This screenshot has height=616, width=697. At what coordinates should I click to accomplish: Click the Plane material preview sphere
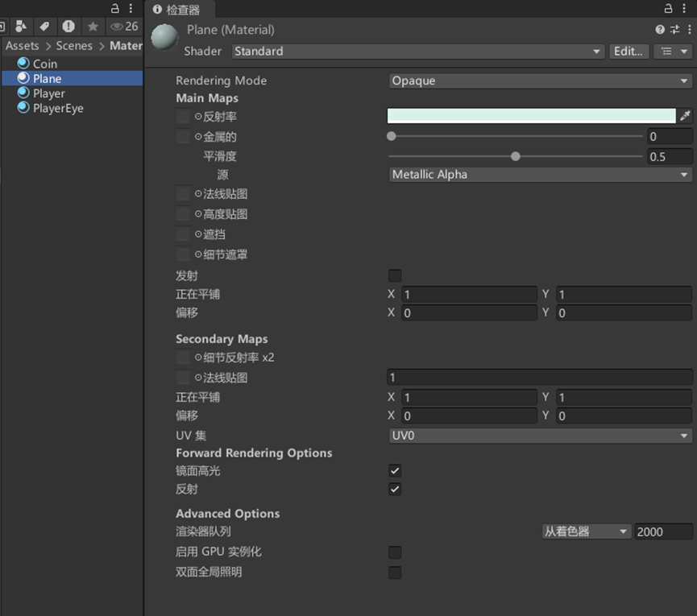pos(164,37)
